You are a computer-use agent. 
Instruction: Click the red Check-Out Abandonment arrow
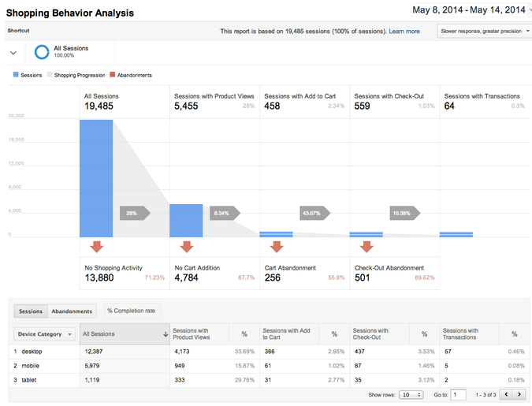click(x=366, y=247)
